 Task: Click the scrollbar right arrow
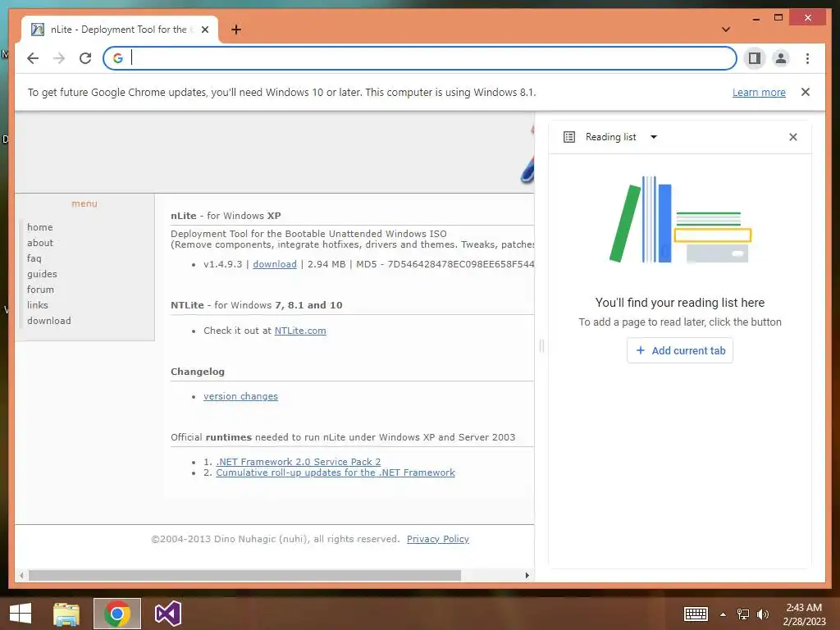click(x=527, y=575)
